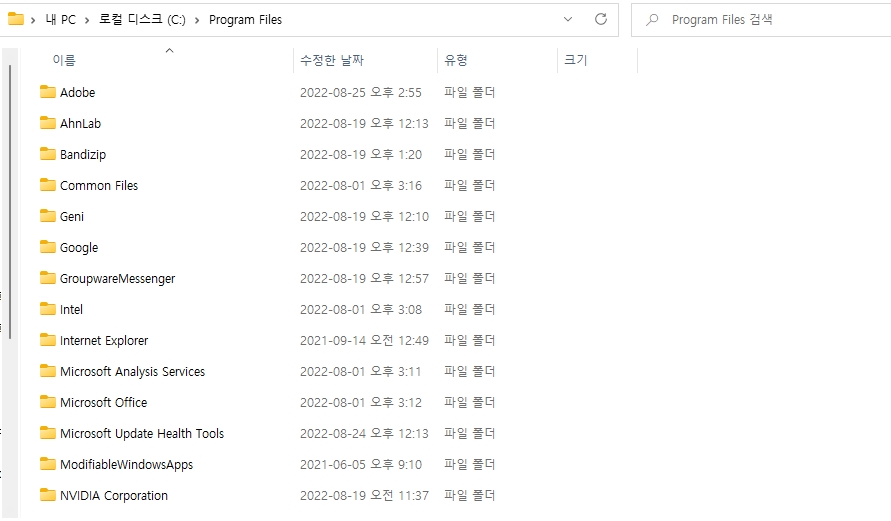Viewport: 891px width, 521px height.
Task: Sort by 이름 column header
Action: coord(64,60)
